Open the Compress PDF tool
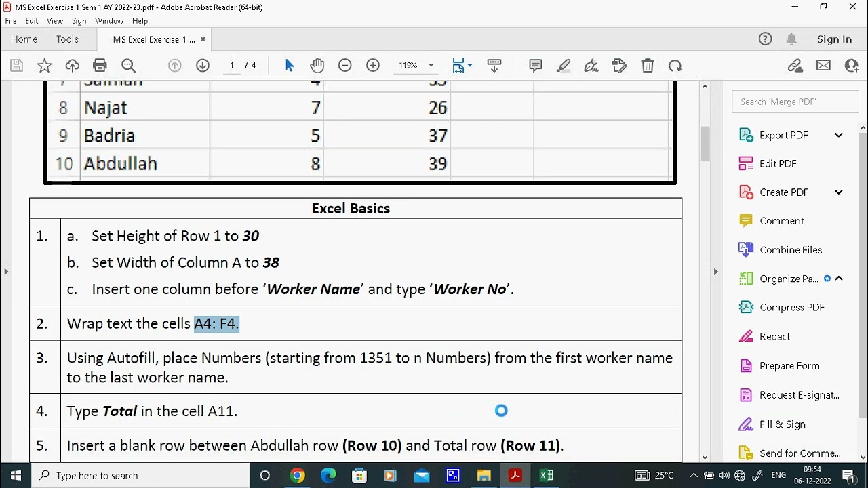 click(792, 307)
